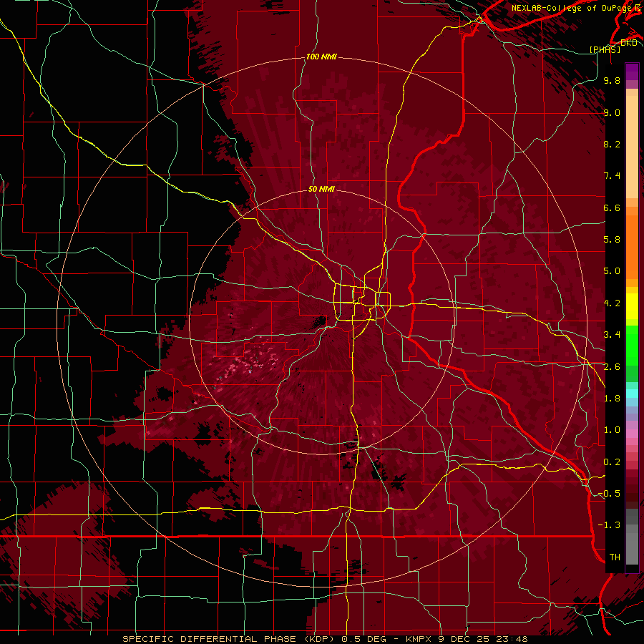Click the 9.8 value on color scale
The width and height of the screenshot is (644, 644).
tap(612, 80)
